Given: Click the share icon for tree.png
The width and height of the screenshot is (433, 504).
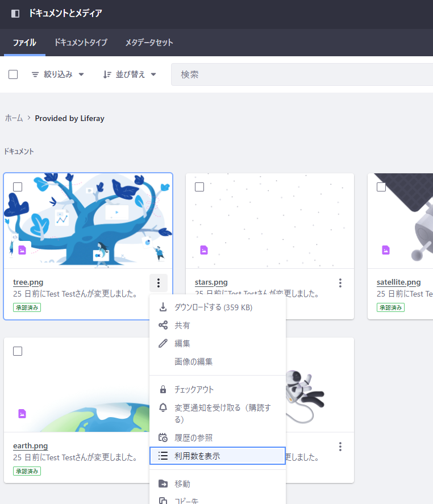Looking at the screenshot, I should pyautogui.click(x=163, y=326).
